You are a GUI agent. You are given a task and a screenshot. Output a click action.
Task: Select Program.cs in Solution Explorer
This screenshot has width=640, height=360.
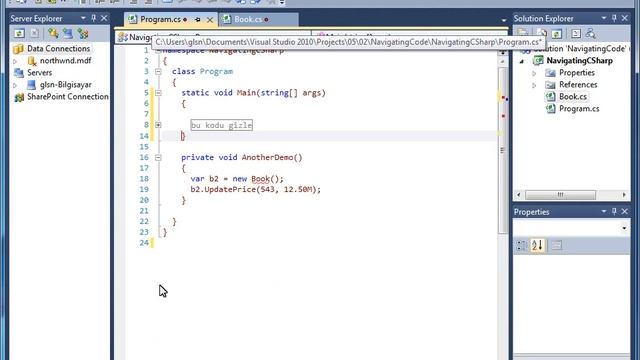tap(579, 109)
